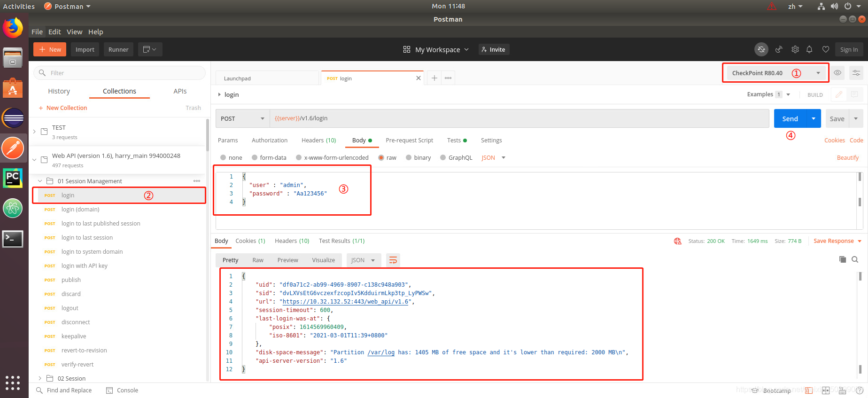Click the edit pencil icon beside BUILD
Image resolution: width=868 pixels, height=398 pixels.
[838, 94]
